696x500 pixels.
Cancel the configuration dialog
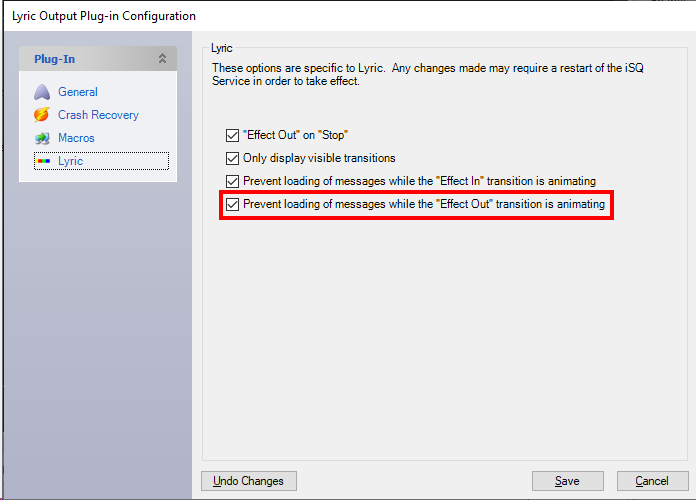(x=652, y=481)
